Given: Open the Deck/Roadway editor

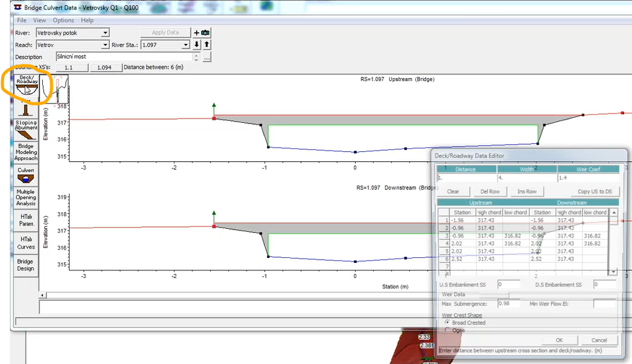Looking at the screenshot, I should (x=26, y=86).
